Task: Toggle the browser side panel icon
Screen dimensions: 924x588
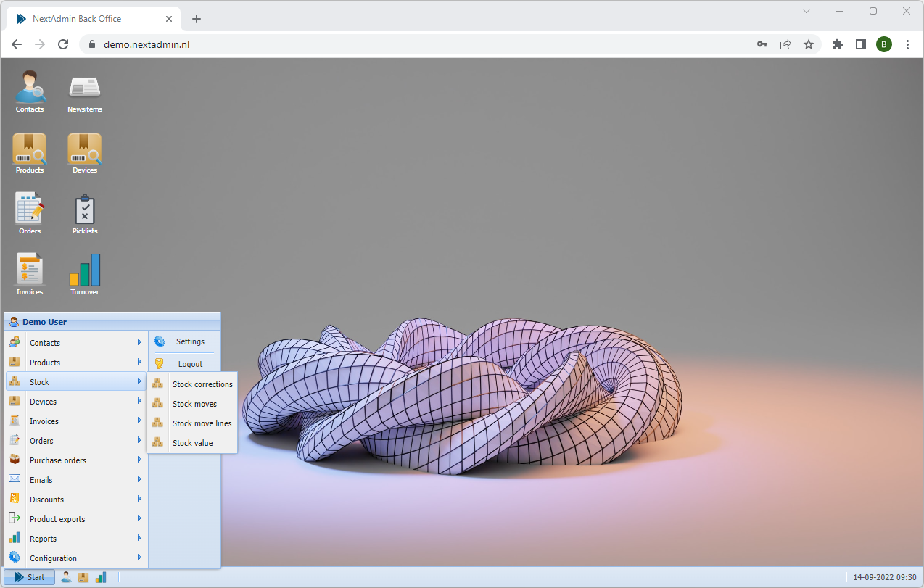Action: coord(861,44)
